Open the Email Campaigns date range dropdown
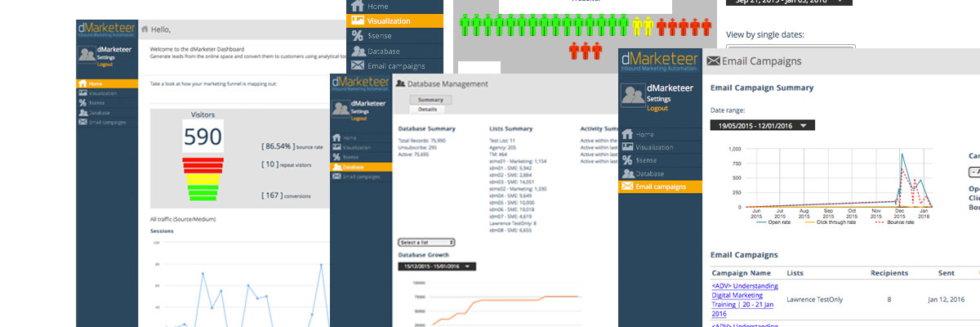Screen dimensions: 980x327 763,125
